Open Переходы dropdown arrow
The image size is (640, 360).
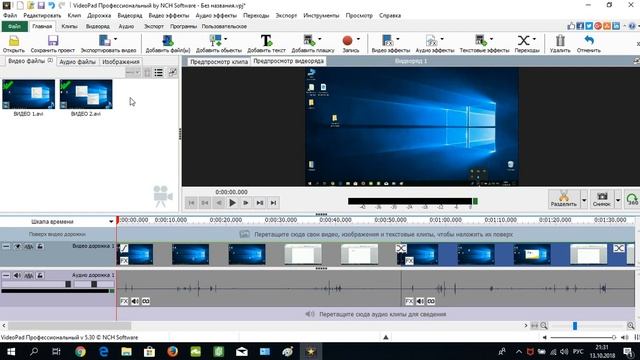click(534, 39)
